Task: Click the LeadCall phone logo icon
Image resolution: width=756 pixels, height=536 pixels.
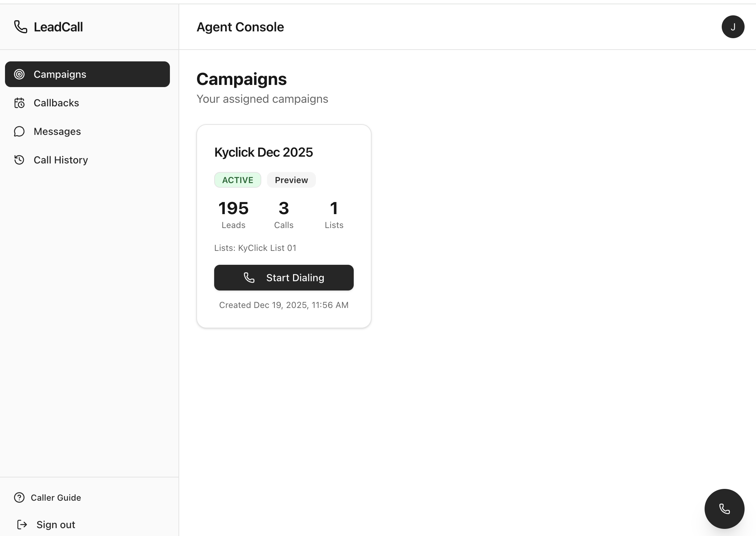Action: click(20, 27)
